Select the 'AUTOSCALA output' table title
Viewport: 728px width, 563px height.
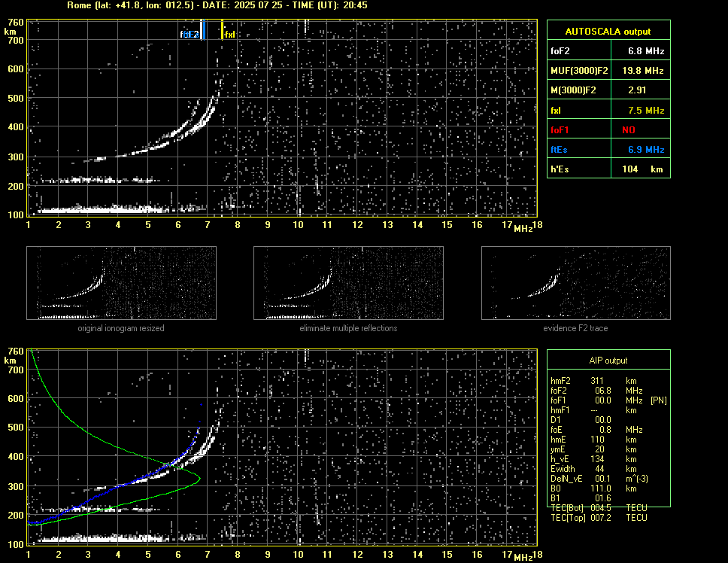[x=608, y=32]
